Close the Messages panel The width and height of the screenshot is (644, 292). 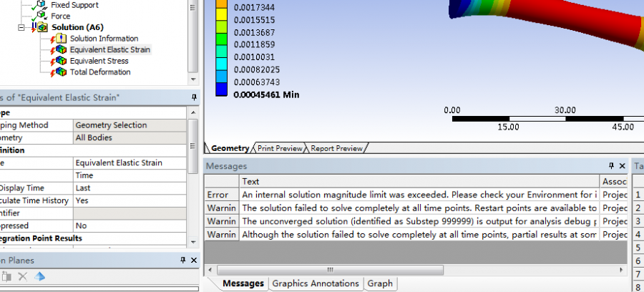tap(623, 166)
